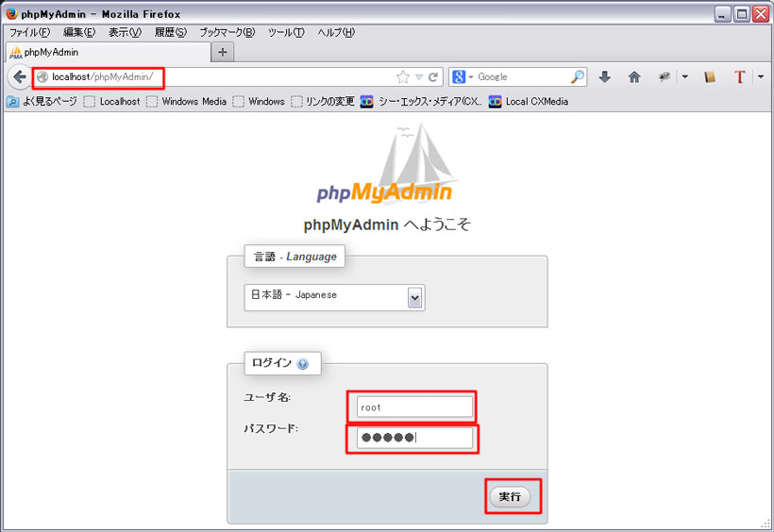Open the Windows bookmark
The width and height of the screenshot is (774, 532).
coord(259,102)
